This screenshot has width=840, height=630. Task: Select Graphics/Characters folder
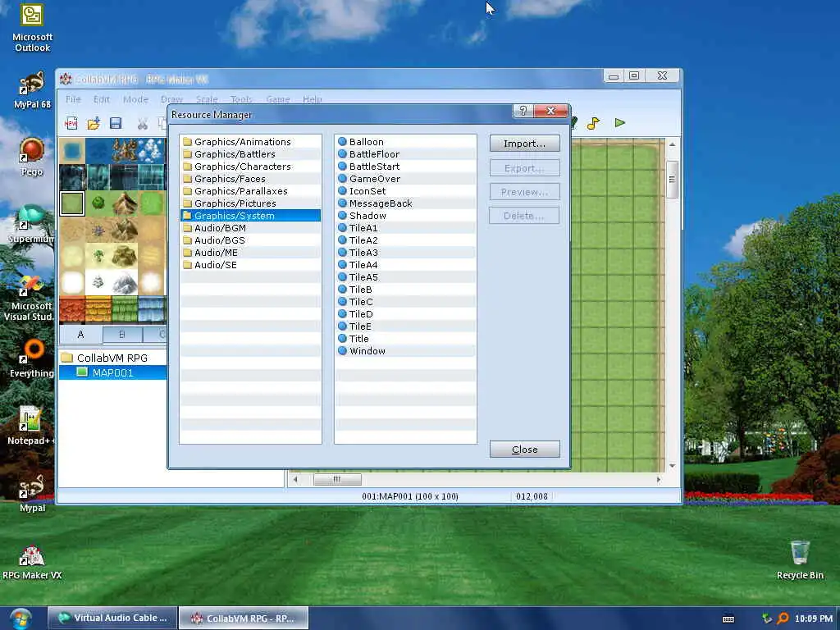pyautogui.click(x=250, y=167)
